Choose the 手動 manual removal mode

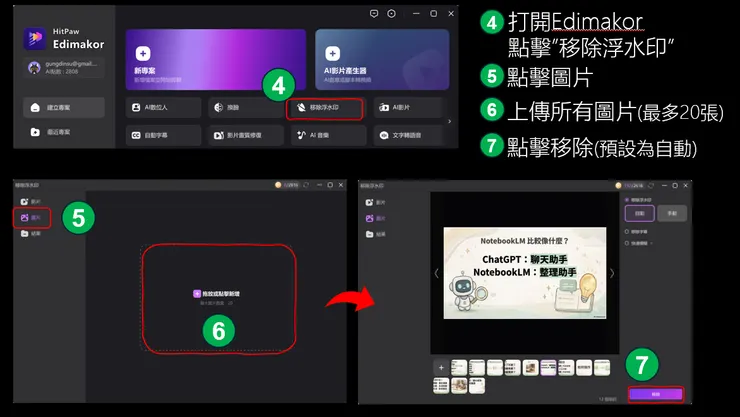click(x=672, y=213)
